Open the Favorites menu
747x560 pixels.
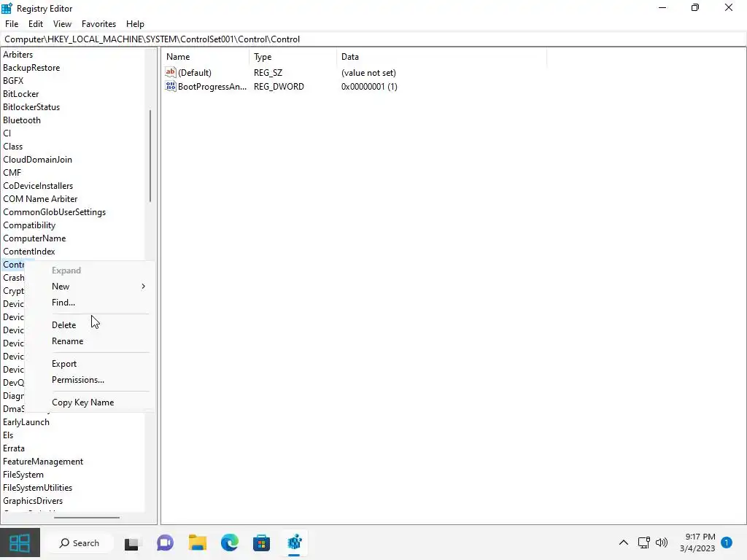pos(98,24)
